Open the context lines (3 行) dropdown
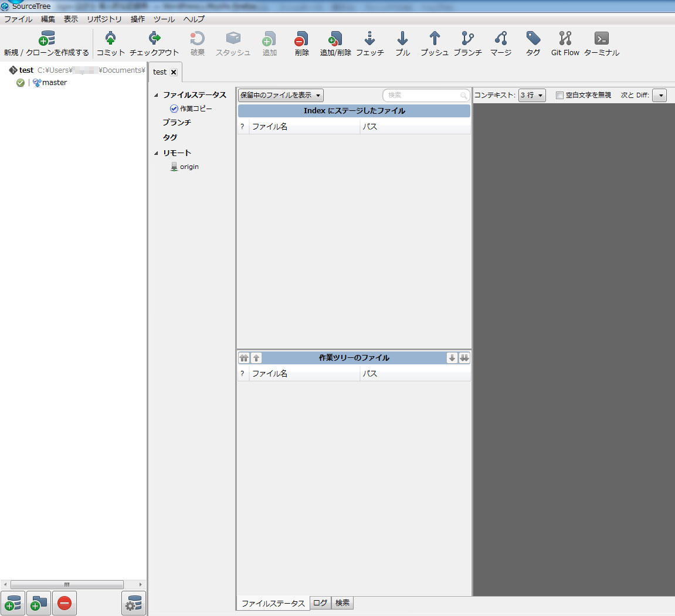The image size is (675, 616). (x=532, y=95)
